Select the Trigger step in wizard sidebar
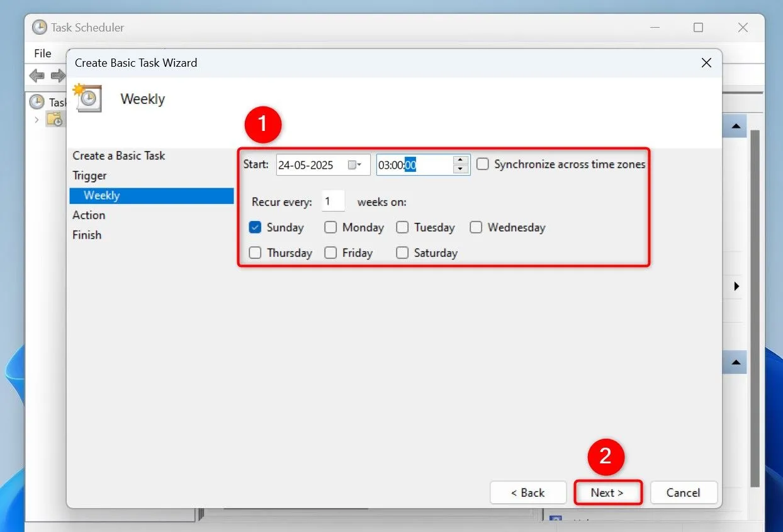This screenshot has height=532, width=783. (89, 176)
